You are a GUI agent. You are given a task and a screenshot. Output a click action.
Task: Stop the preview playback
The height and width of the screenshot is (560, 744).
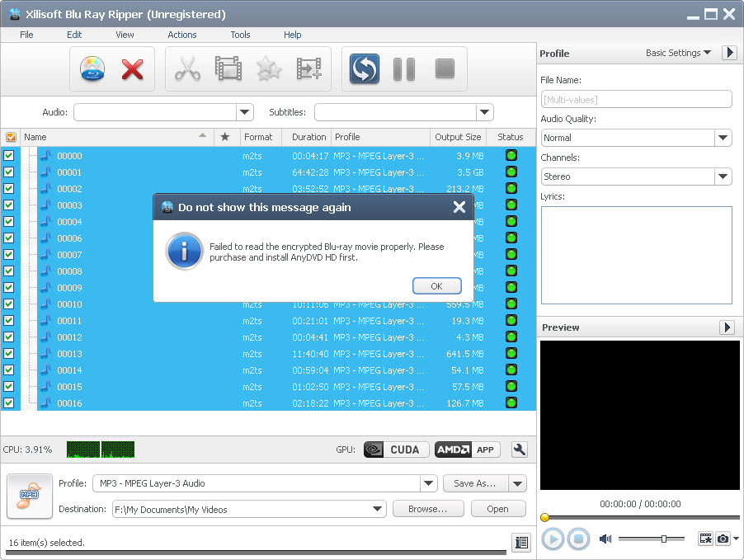[578, 539]
